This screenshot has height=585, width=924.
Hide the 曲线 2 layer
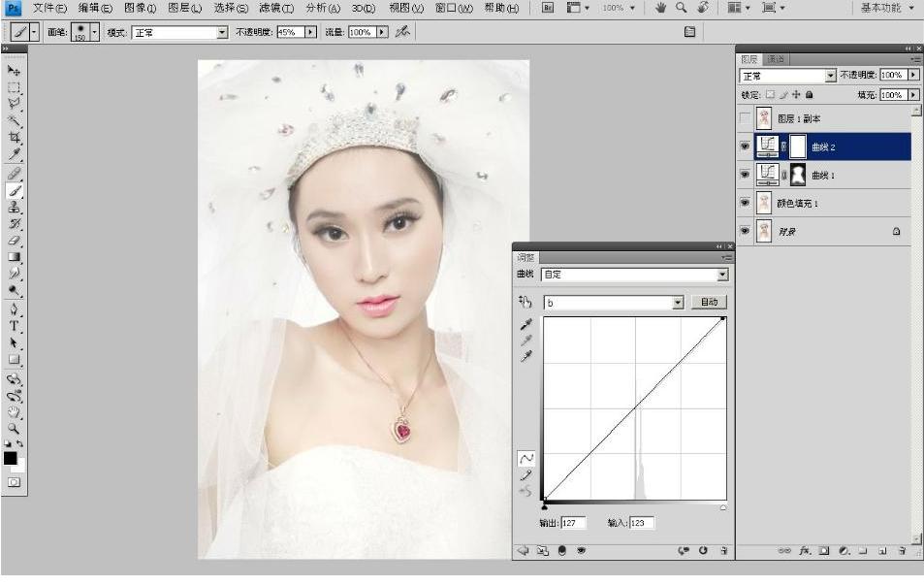click(x=745, y=146)
